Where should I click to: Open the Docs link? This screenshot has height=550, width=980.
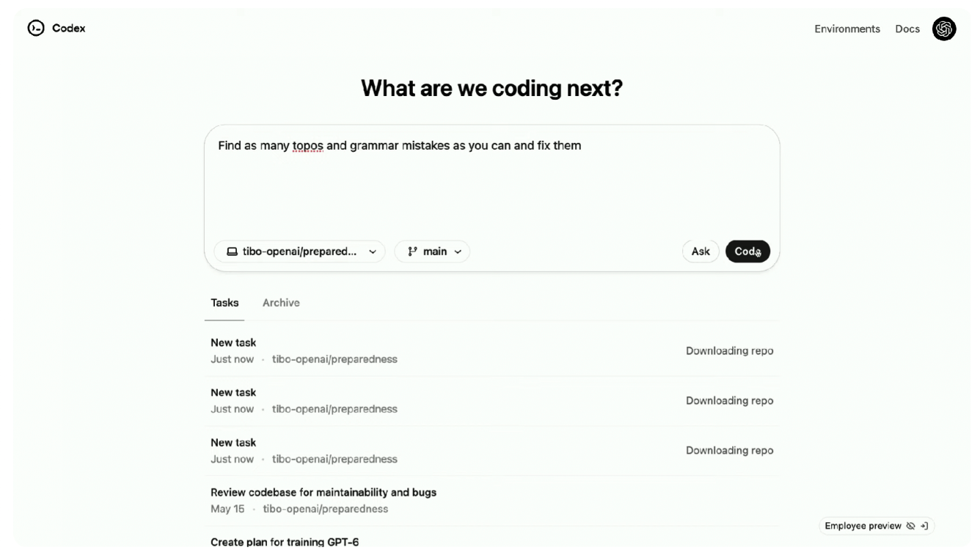click(x=907, y=29)
